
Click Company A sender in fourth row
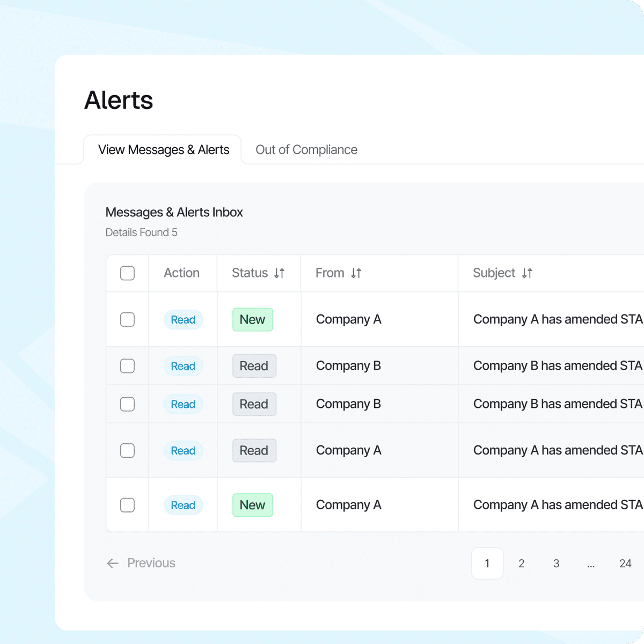click(x=349, y=450)
